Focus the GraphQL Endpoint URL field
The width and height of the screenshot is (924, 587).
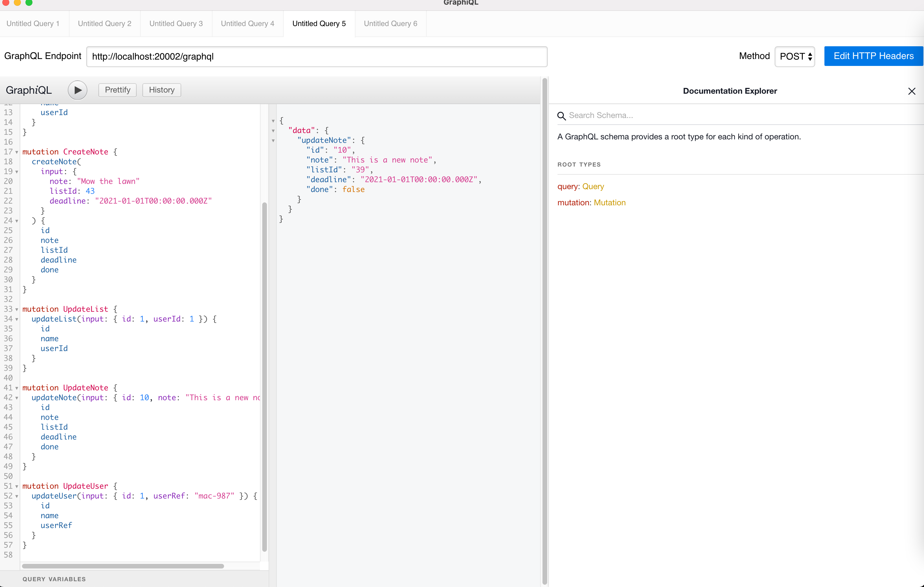coord(317,57)
